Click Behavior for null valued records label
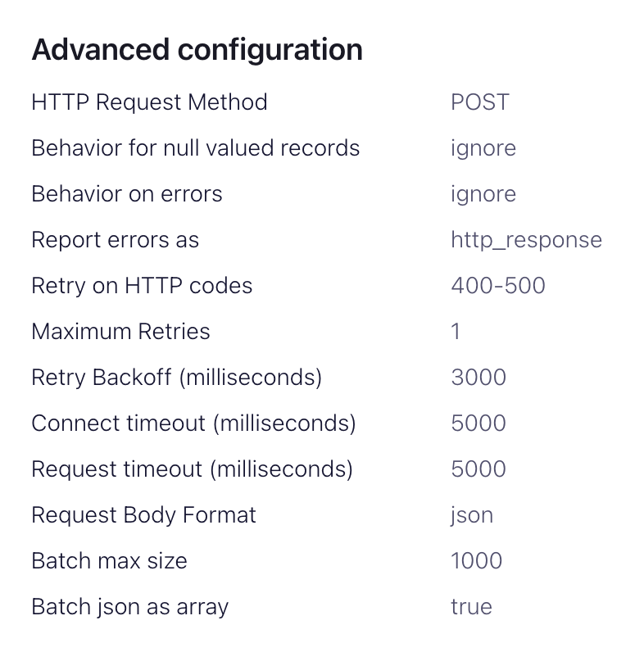 coord(195,148)
